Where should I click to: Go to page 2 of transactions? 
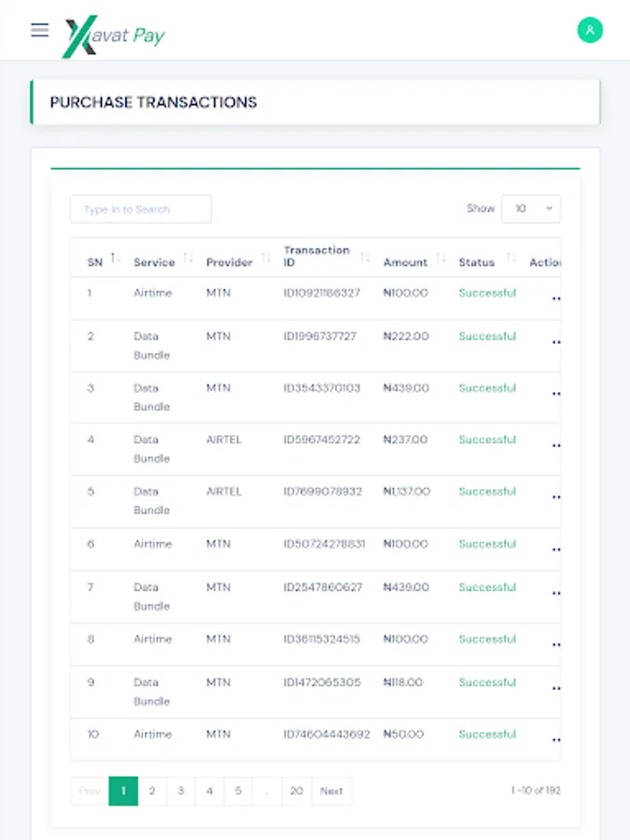(x=152, y=791)
